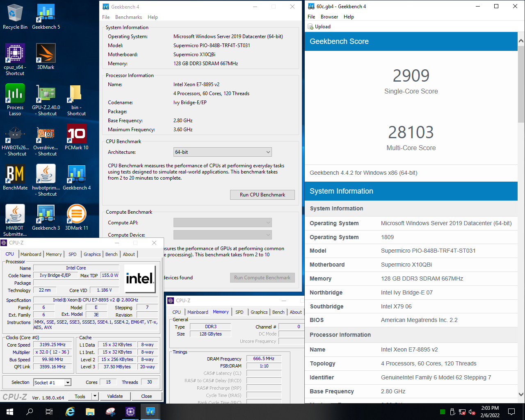The image size is (525, 420).
Task: Open Geekbench 4 desktop icon
Action: 76,178
